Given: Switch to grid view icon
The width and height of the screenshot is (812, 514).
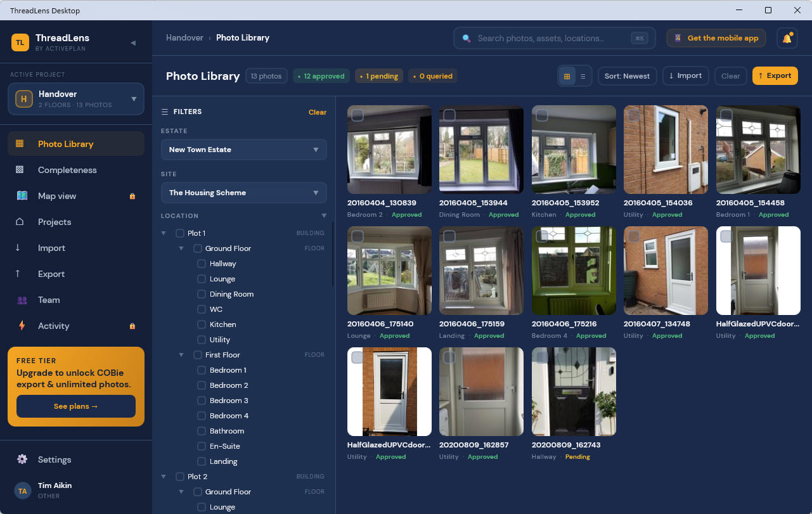Looking at the screenshot, I should [x=567, y=76].
